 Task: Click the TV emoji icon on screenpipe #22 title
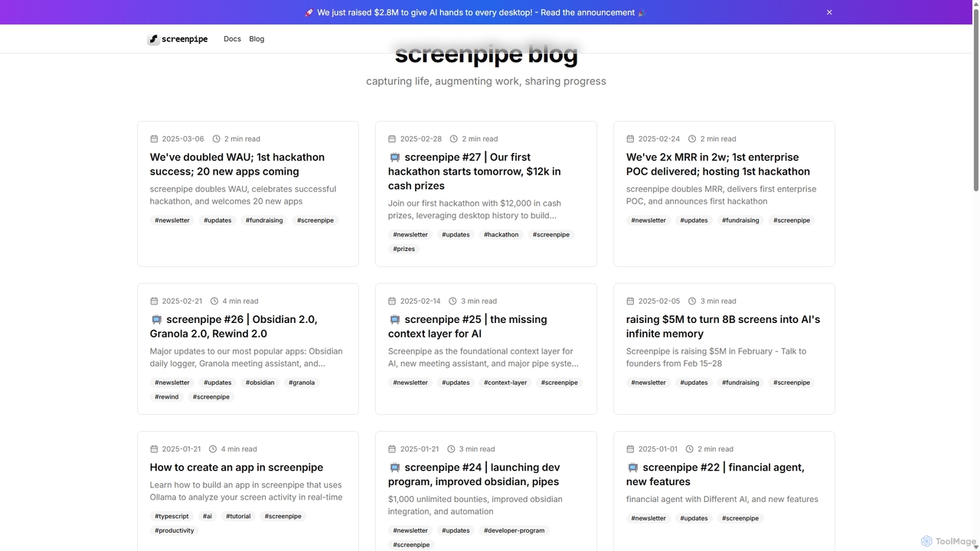(633, 468)
